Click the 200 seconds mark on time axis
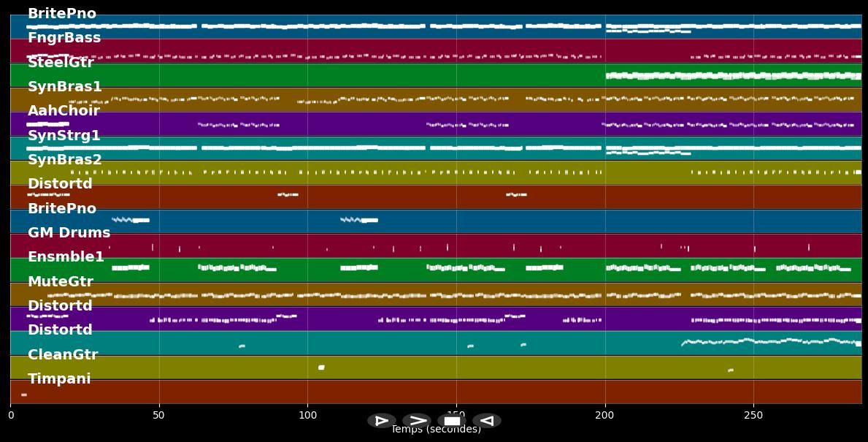This screenshot has width=868, height=442. click(x=604, y=416)
